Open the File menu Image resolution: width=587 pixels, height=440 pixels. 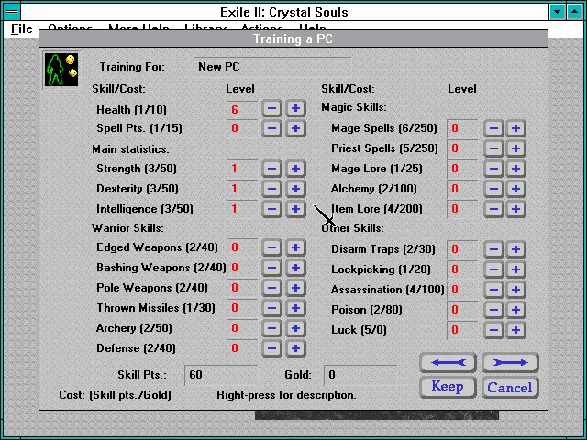[21, 29]
